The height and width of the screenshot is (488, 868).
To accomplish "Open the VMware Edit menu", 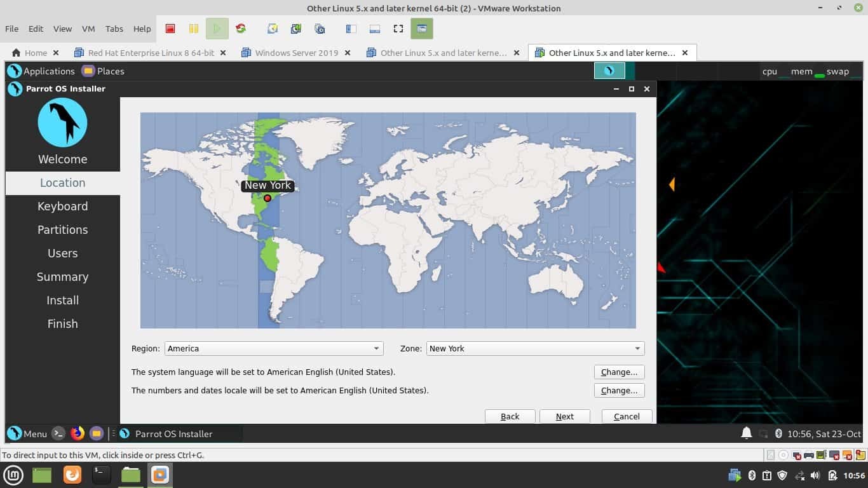I will coord(36,29).
